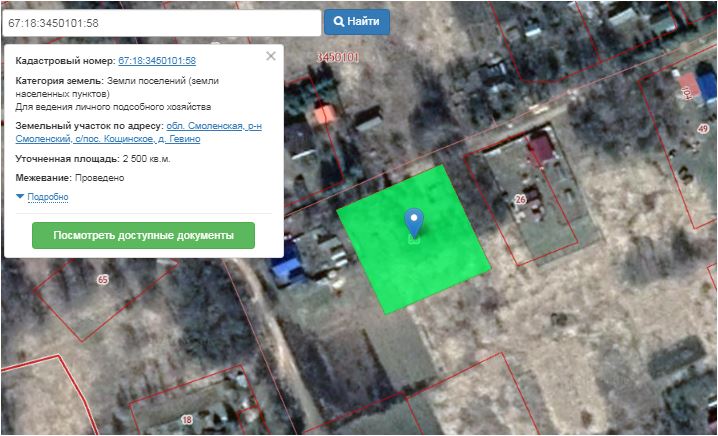Click the Межевание: Проведено text
718x436 pixels.
(x=70, y=178)
